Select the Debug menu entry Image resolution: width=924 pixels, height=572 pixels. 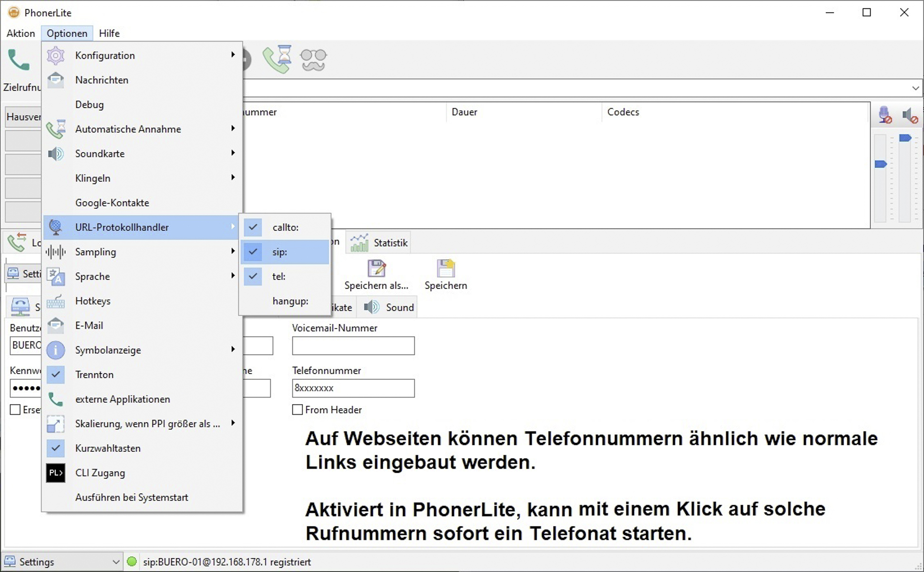click(x=142, y=105)
